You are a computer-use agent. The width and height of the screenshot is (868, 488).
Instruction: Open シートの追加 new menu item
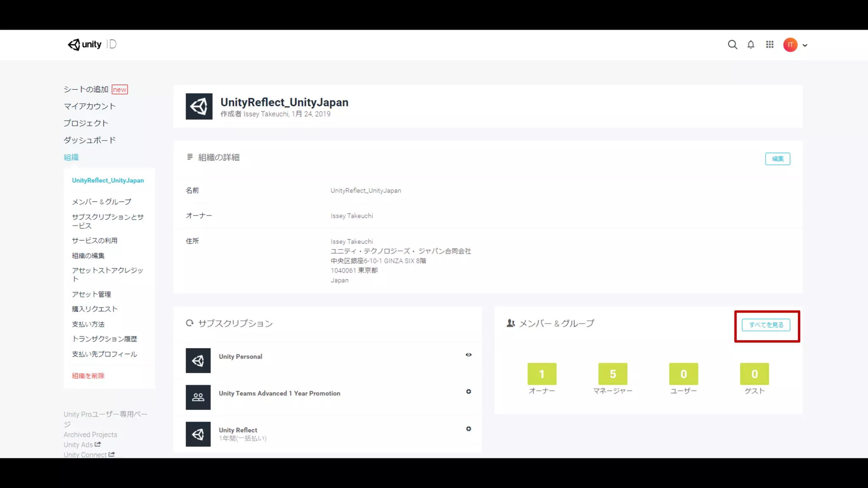click(x=95, y=89)
